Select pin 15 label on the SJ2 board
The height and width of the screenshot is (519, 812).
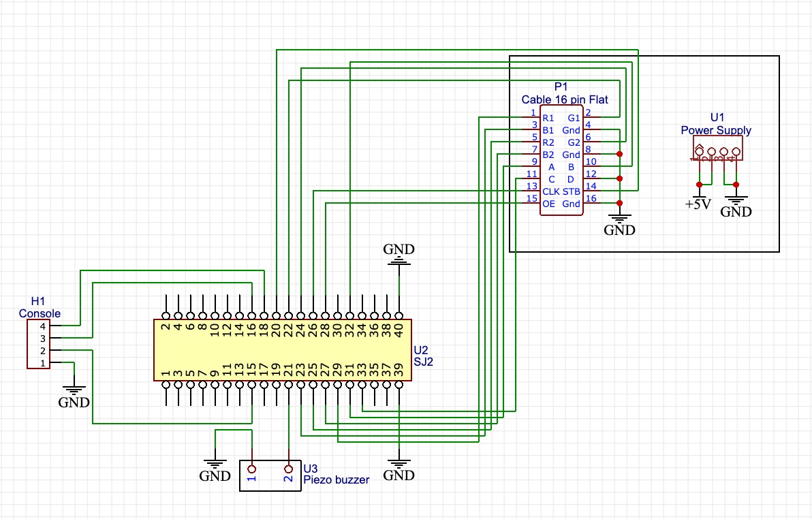point(251,370)
